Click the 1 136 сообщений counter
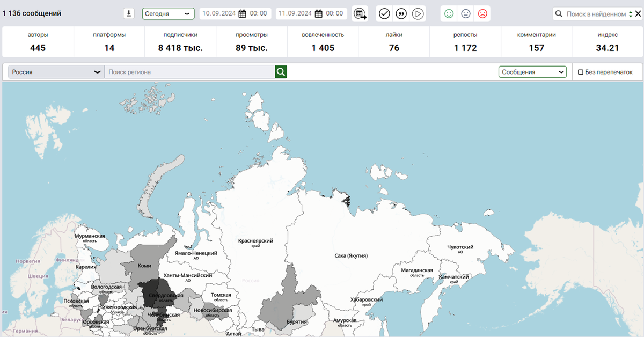Screen dimensions: 644x337 (32, 13)
